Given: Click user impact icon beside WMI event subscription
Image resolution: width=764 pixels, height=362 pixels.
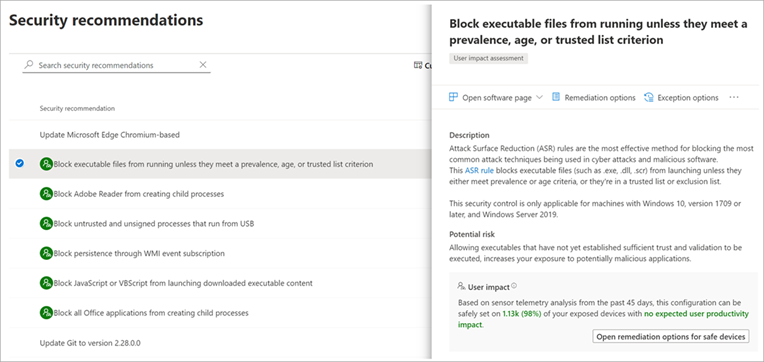Looking at the screenshot, I should coord(46,253).
